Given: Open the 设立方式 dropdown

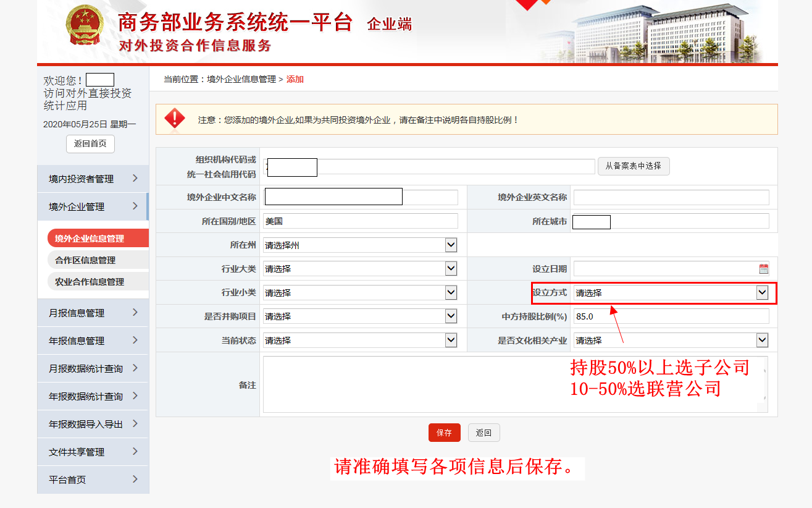Looking at the screenshot, I should 671,293.
